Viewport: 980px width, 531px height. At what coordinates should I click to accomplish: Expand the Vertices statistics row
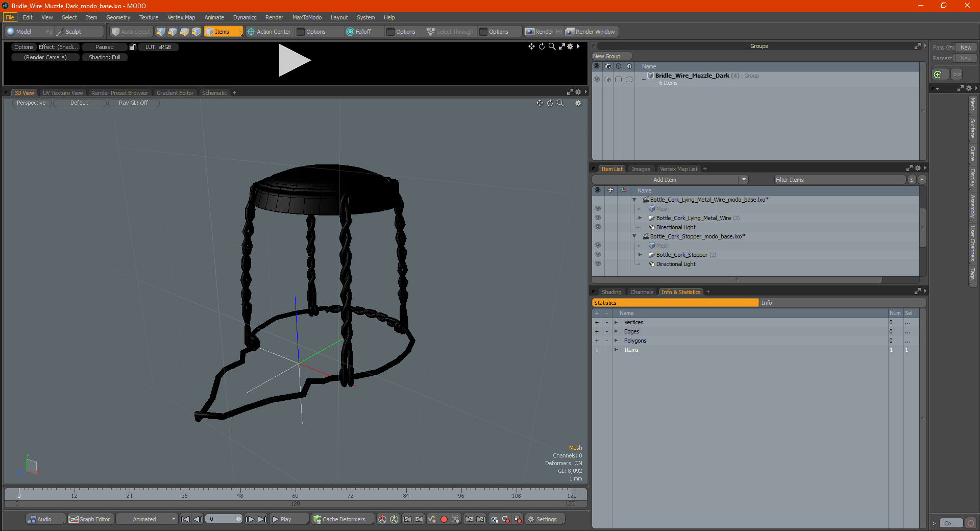[x=617, y=323]
